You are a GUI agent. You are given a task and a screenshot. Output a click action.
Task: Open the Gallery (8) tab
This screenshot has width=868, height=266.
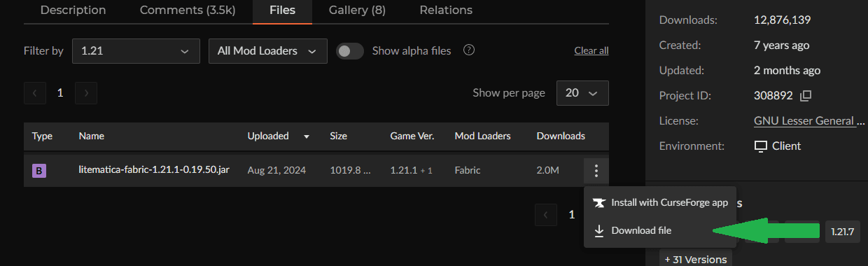click(357, 10)
